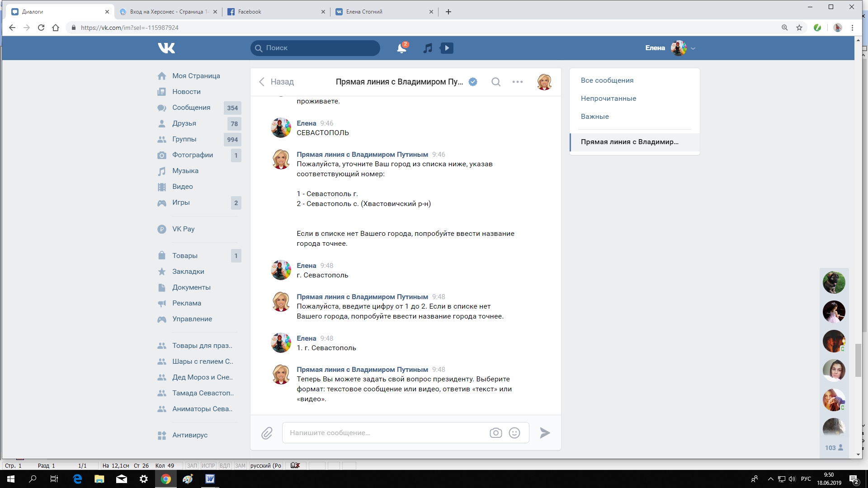Screen dimensions: 868x488
Task: Open Сообщения in the left menu
Action: [x=191, y=108]
